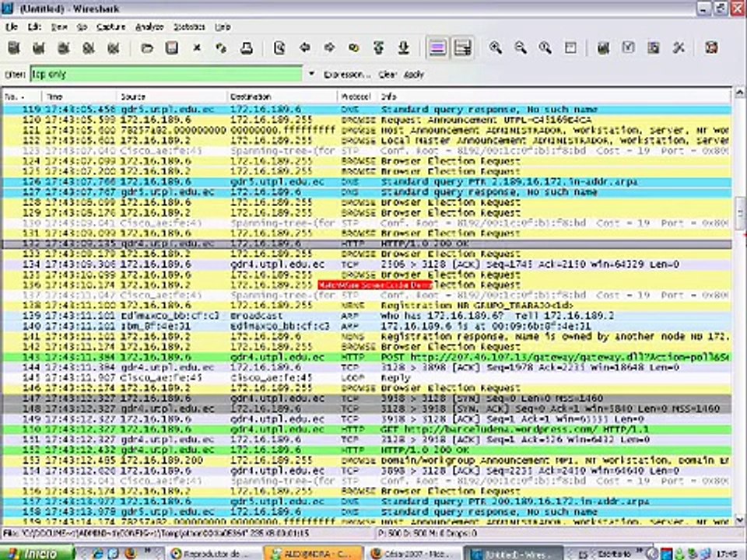Select packet 145 LOOP Reply row
747x560 pixels.
tap(366, 378)
